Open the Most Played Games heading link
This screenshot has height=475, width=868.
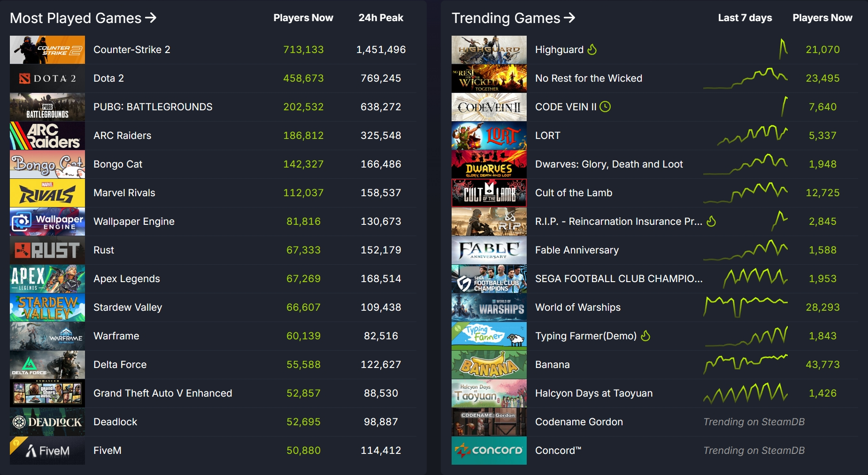(x=83, y=18)
